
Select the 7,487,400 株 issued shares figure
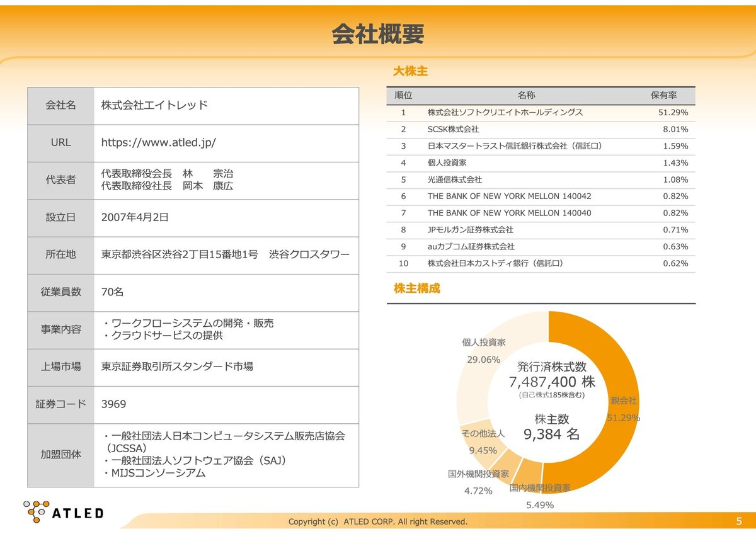tap(552, 382)
